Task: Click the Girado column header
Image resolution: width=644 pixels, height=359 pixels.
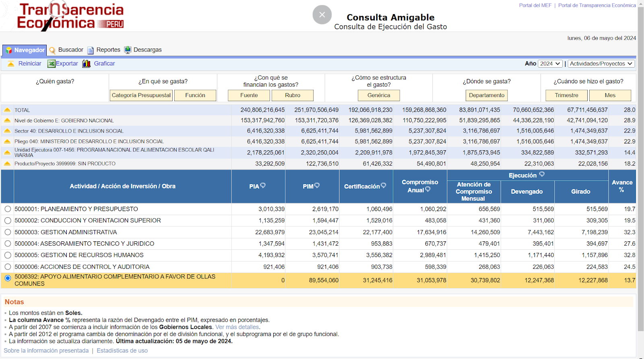Action: (x=581, y=192)
